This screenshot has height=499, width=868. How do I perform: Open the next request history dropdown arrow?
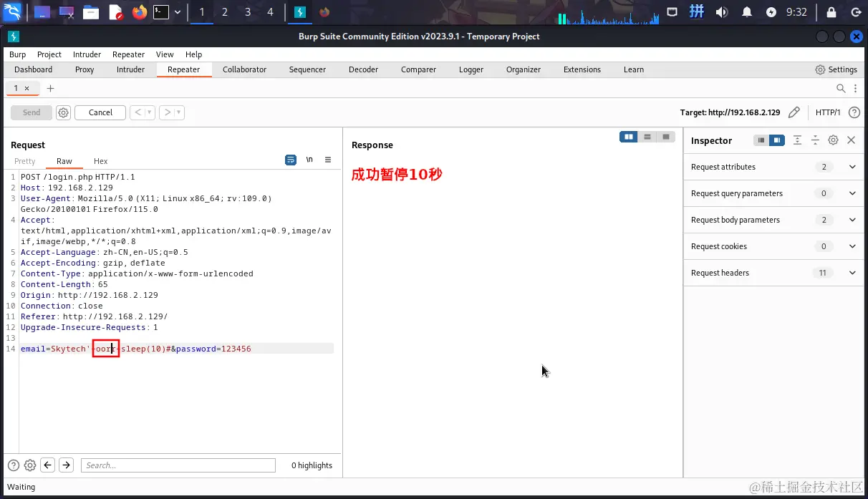click(x=179, y=112)
